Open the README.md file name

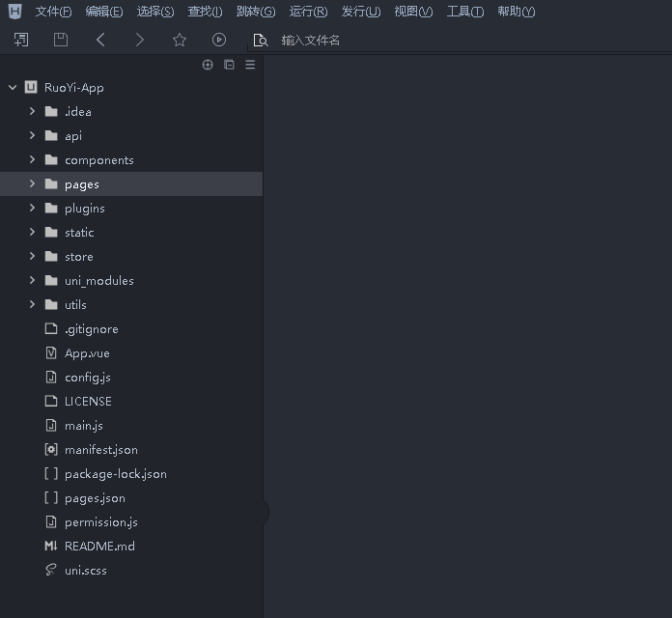pos(99,546)
